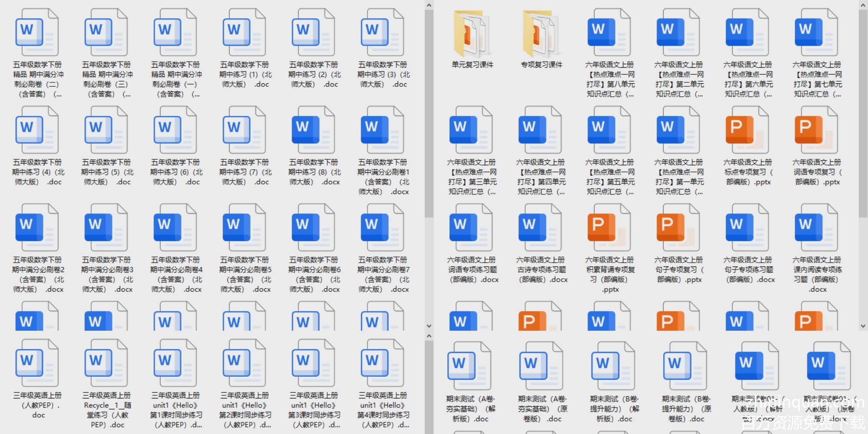The image size is (868, 434).
Task: Click scroll-up arrow of 三年级英语 file pane
Action: (x=429, y=336)
